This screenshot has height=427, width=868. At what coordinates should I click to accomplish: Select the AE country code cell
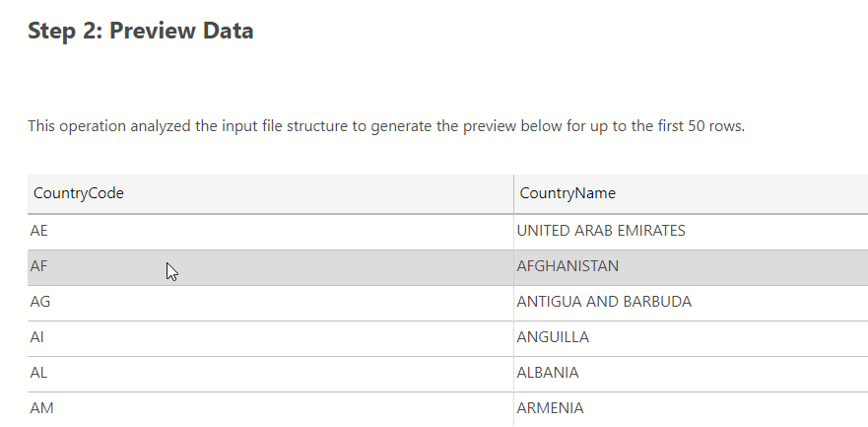coord(40,231)
